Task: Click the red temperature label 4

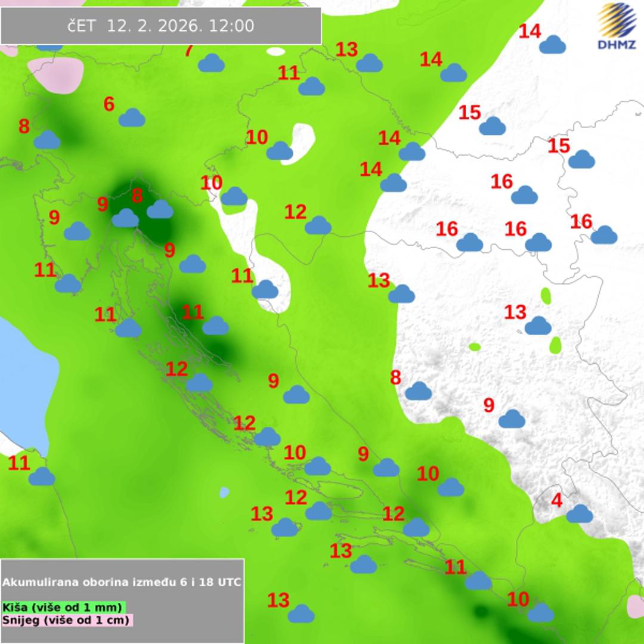Action: (556, 500)
